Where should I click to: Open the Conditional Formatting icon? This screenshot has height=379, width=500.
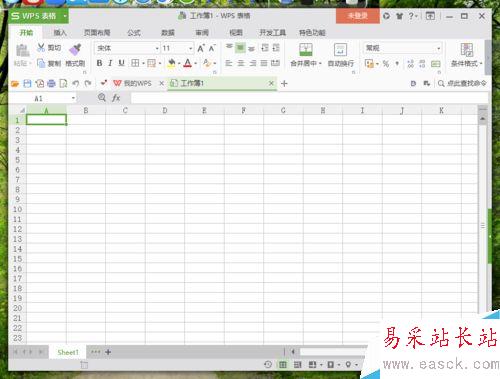coord(467,50)
